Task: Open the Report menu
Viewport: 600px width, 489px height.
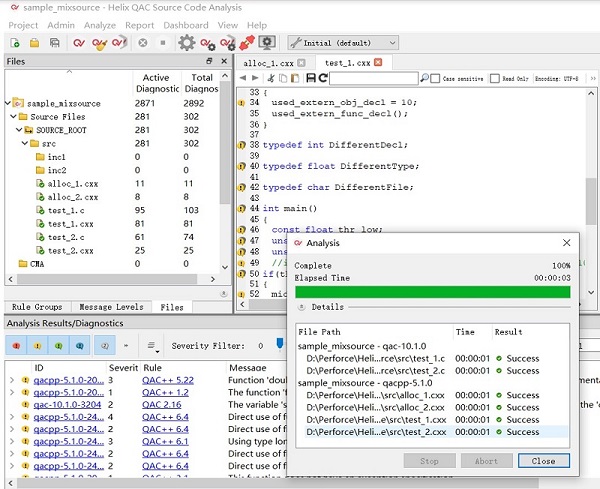Action: click(139, 25)
